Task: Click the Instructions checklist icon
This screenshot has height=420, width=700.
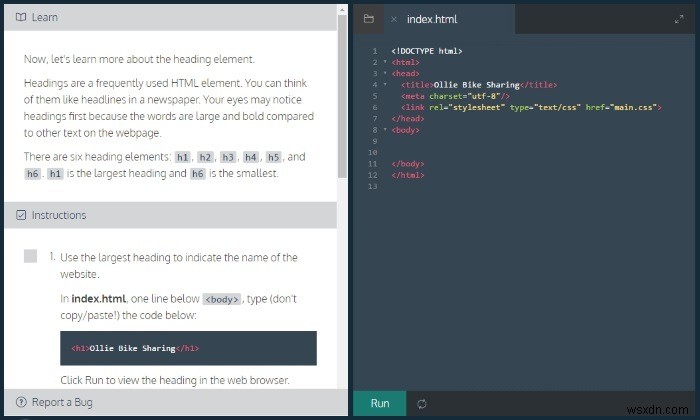Action: pyautogui.click(x=21, y=215)
